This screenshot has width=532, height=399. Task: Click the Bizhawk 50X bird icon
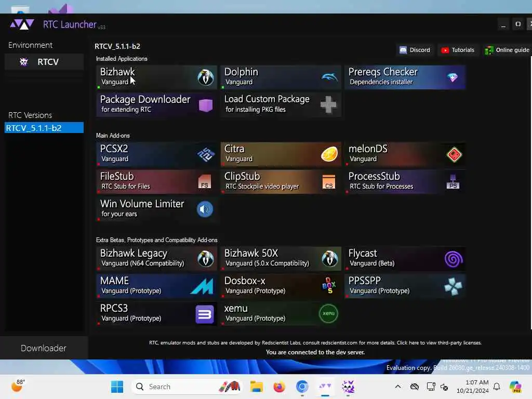point(330,259)
